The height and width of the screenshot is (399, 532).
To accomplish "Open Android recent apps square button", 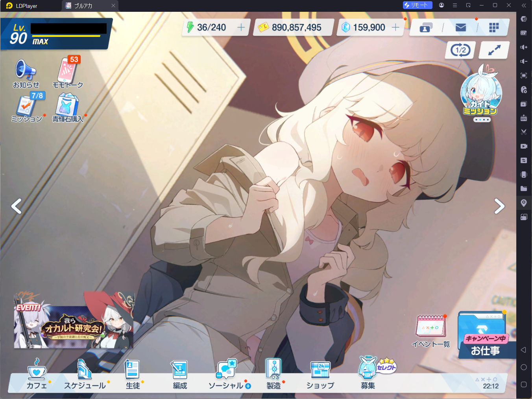I will [x=524, y=384].
